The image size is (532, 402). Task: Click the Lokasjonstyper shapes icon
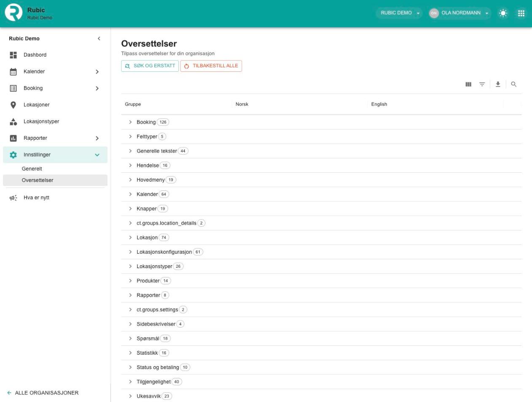(14, 122)
